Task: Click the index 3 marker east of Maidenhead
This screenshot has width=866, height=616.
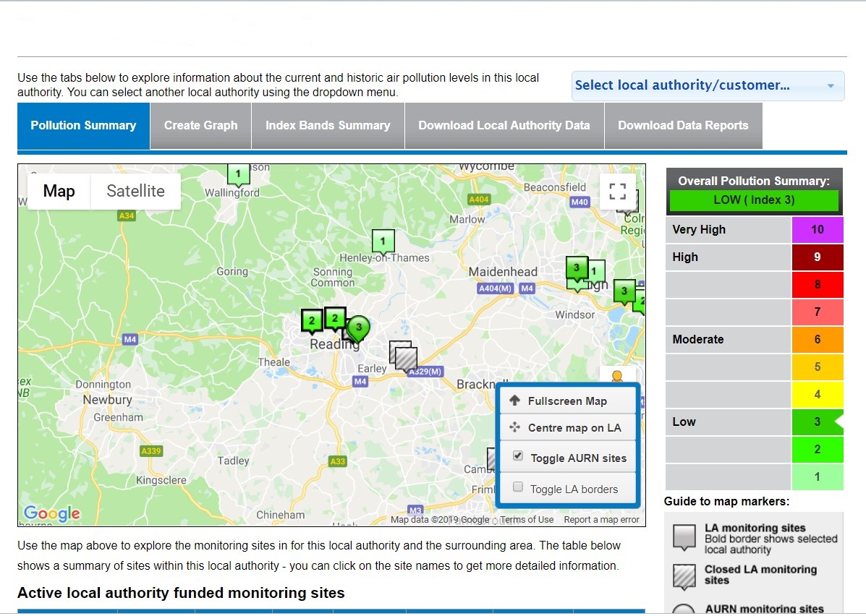Action: point(577,268)
